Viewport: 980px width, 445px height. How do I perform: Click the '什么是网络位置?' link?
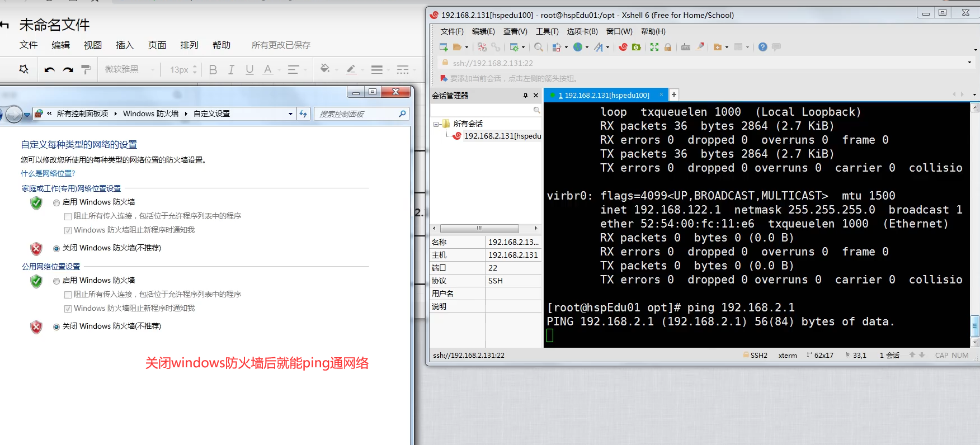48,173
